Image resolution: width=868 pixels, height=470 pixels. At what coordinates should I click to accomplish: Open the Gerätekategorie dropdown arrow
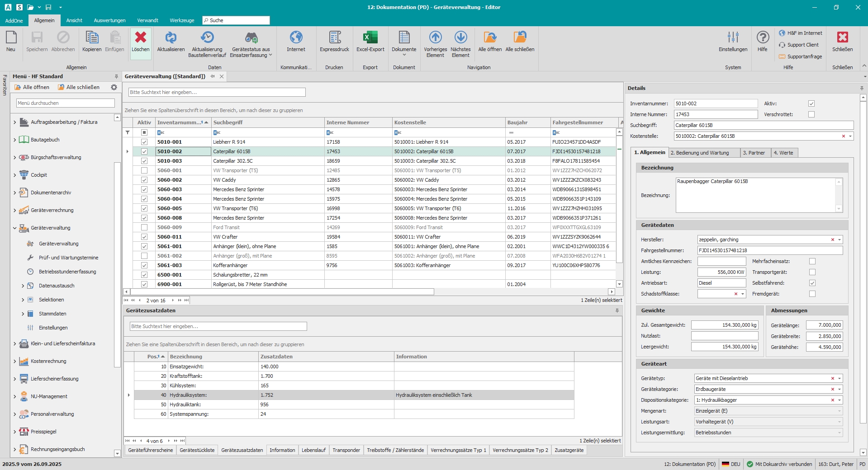coord(840,389)
